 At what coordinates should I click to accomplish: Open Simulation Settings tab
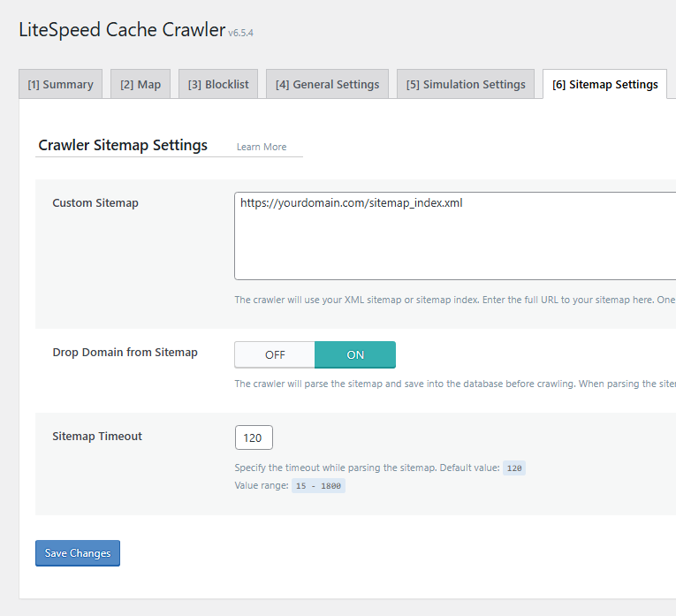coord(466,84)
